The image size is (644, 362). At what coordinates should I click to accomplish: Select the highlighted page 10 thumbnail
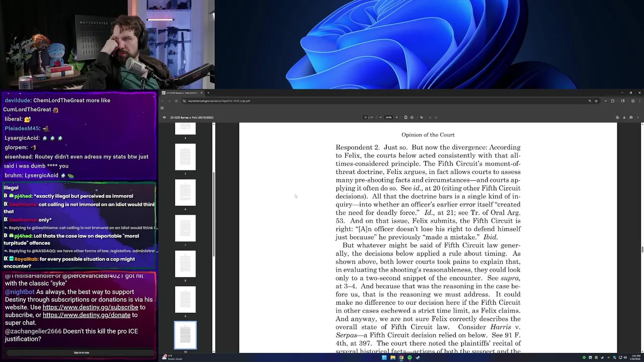185,335
